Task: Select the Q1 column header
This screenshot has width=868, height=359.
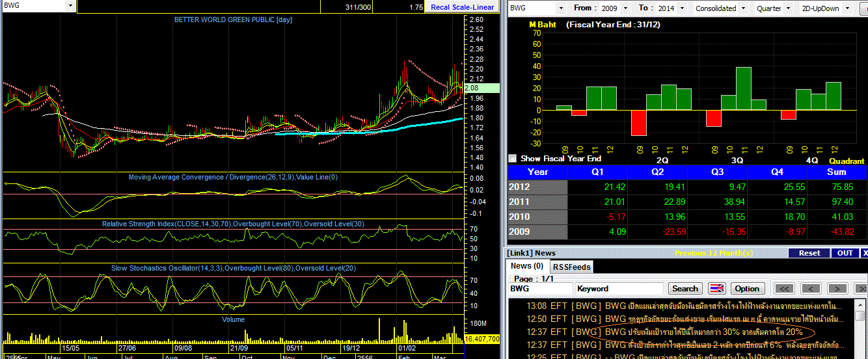Action: coord(598,172)
